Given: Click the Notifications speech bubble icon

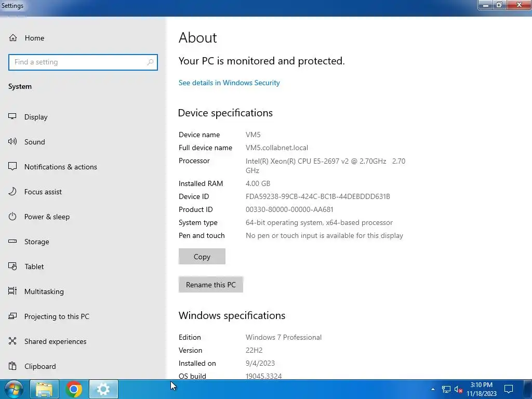Looking at the screenshot, I should pos(12,167).
